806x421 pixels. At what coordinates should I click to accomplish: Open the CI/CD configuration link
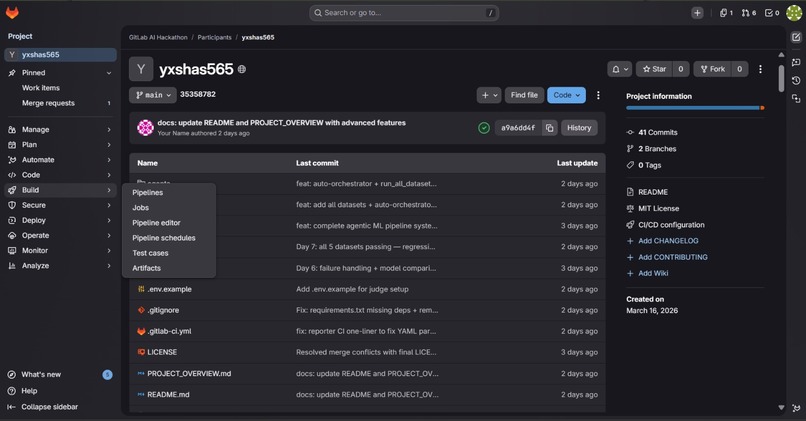[671, 225]
